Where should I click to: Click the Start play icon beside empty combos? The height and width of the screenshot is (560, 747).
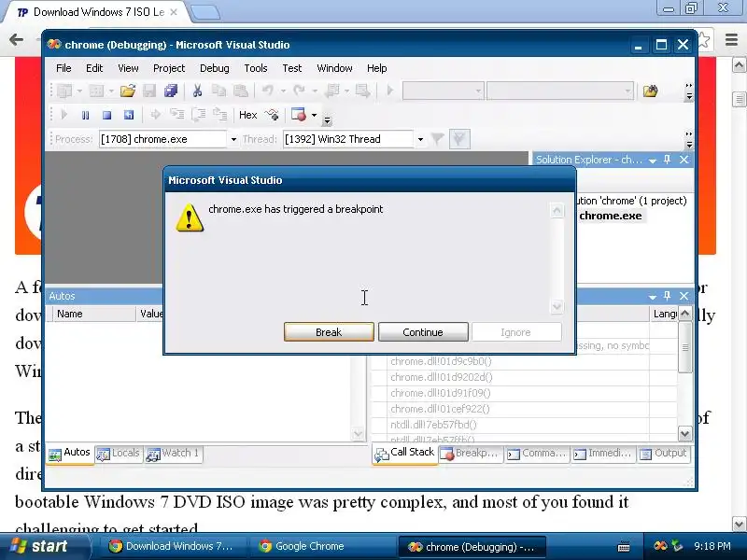390,90
